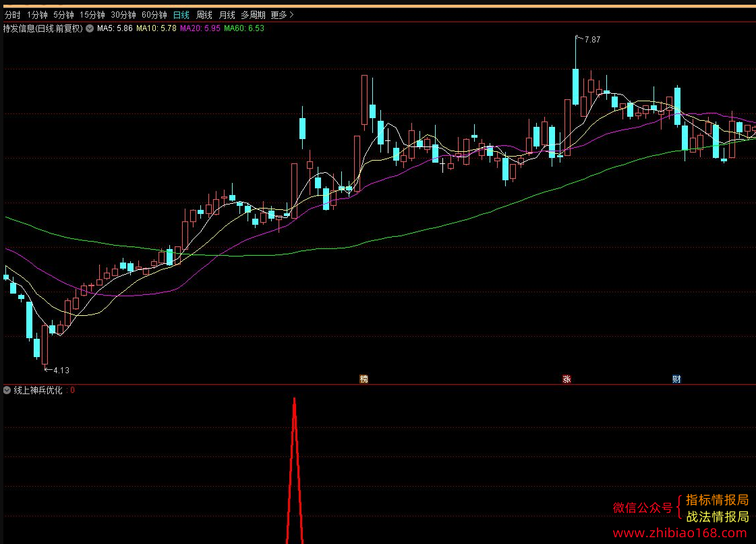This screenshot has width=756, height=544.
Task: Select the 5分钟 period tab
Action: [x=63, y=15]
